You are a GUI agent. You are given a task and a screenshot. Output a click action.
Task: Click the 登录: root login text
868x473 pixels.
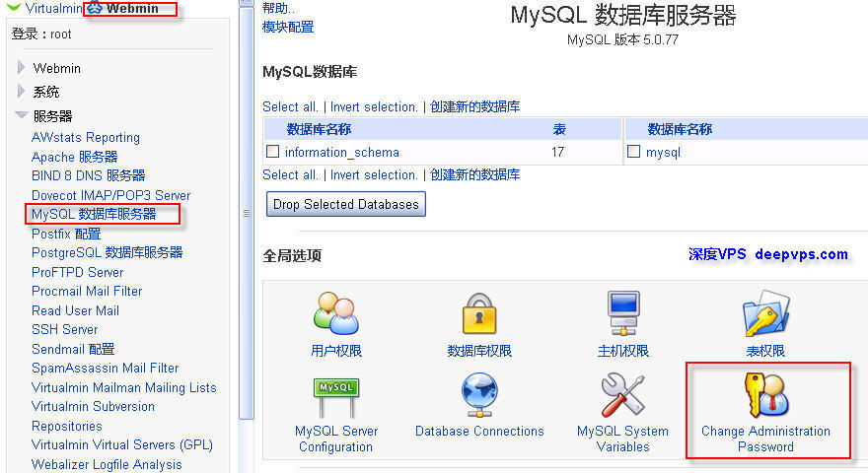(x=41, y=34)
